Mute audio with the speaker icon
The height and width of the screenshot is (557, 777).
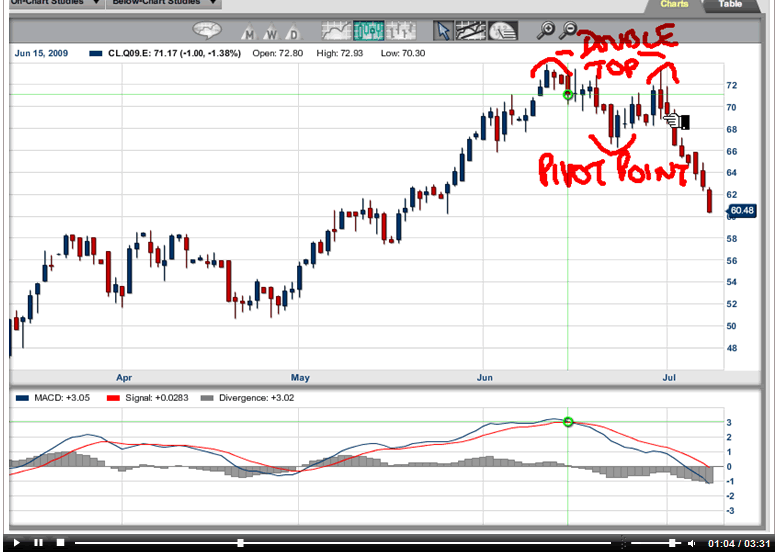click(x=692, y=544)
